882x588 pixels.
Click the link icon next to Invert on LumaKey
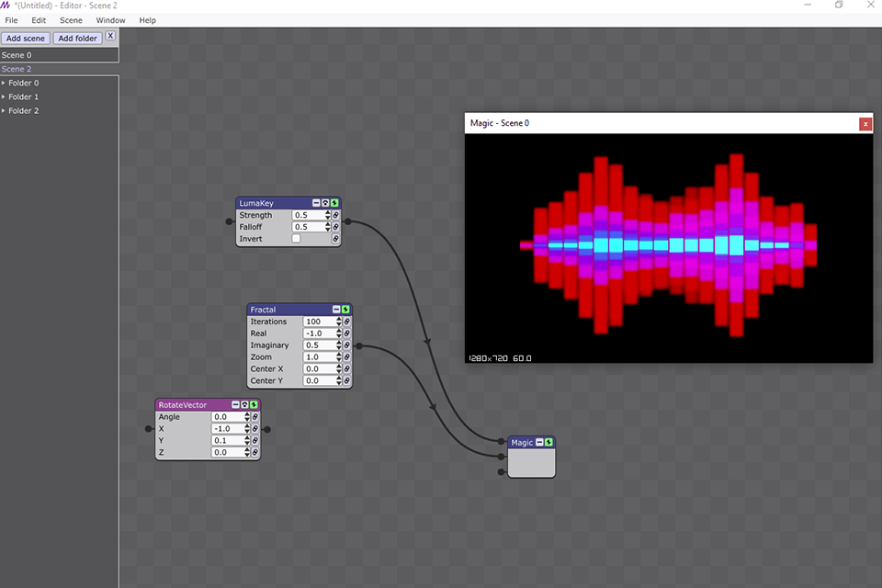(x=335, y=238)
